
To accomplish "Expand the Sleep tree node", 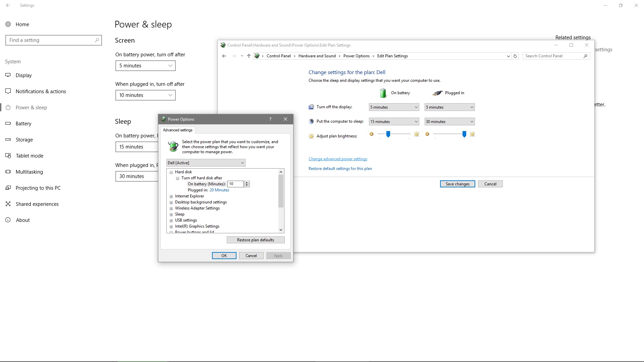I will tap(171, 215).
